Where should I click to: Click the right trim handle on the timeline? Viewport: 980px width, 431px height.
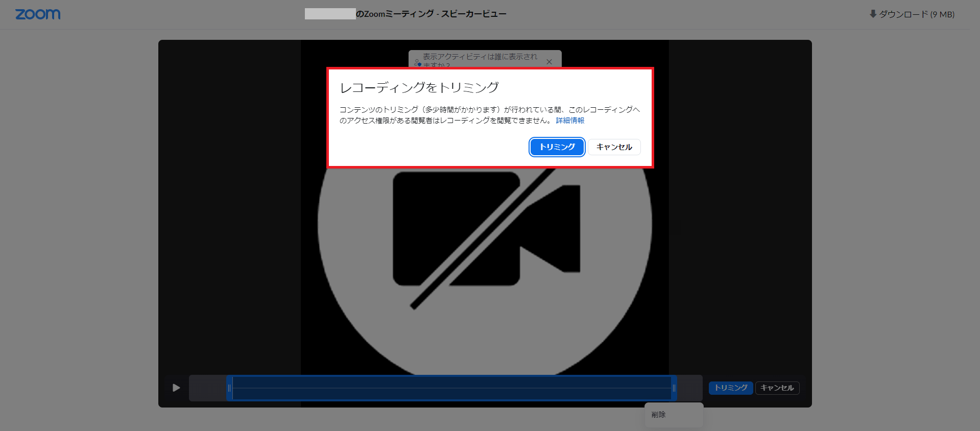tap(674, 388)
